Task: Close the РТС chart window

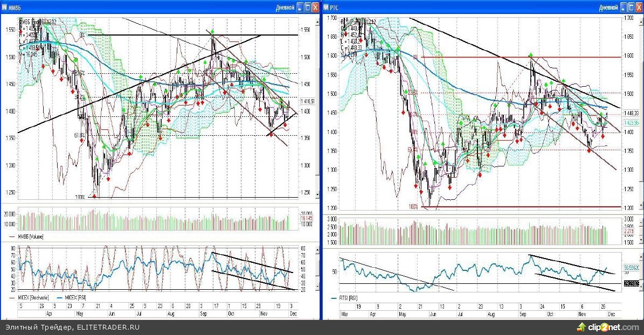Action: pyautogui.click(x=639, y=7)
